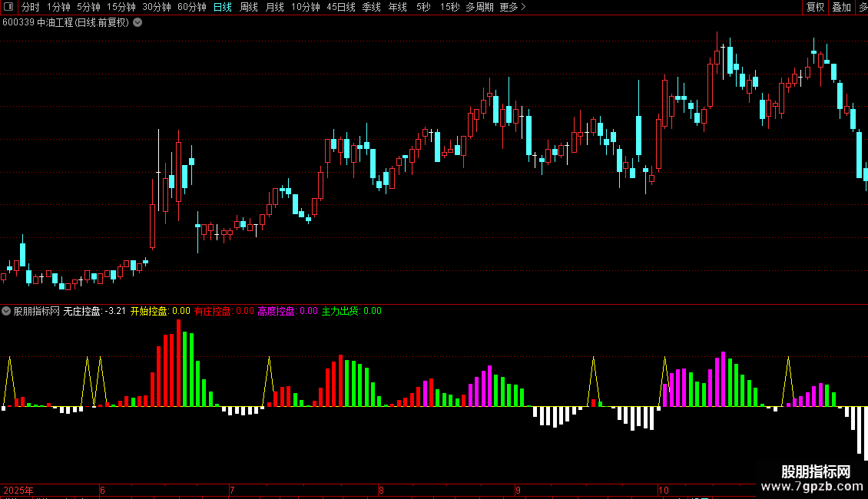The image size is (868, 499).
Task: Select the 60分钟 period tab
Action: pos(191,7)
